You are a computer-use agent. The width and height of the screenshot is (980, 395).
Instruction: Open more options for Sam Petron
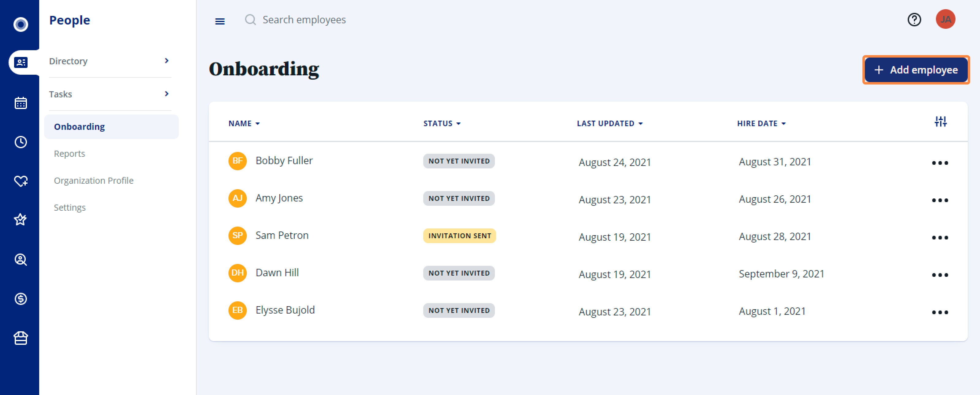(940, 237)
